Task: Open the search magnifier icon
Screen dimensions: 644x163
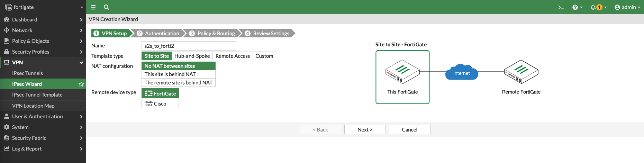Action: click(x=107, y=7)
